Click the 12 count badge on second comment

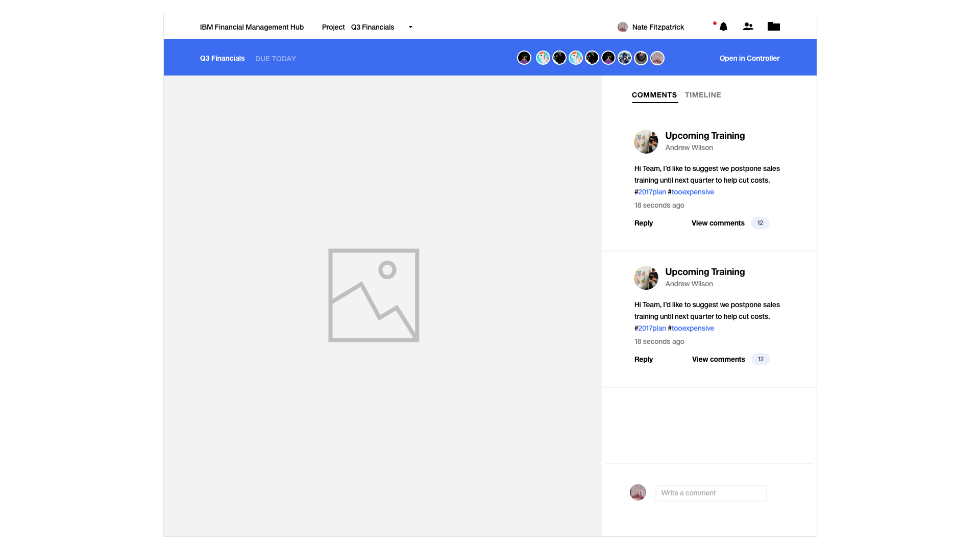coord(761,359)
